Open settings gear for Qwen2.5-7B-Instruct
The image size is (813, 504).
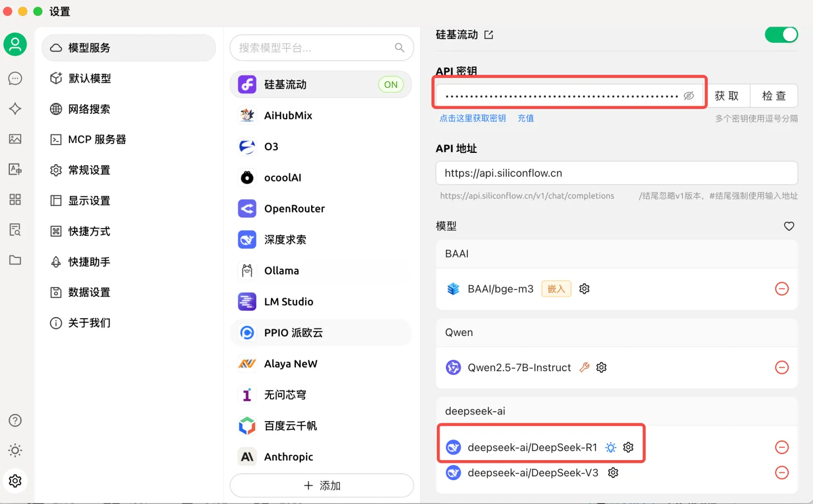point(602,367)
